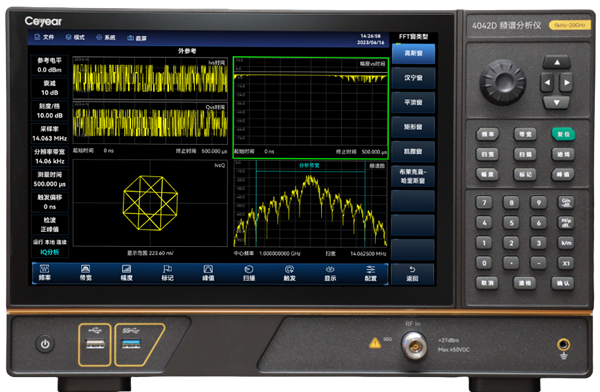Tap the 参考电平 0.0 dBm parameter field
The height and width of the screenshot is (392, 600).
click(50, 65)
